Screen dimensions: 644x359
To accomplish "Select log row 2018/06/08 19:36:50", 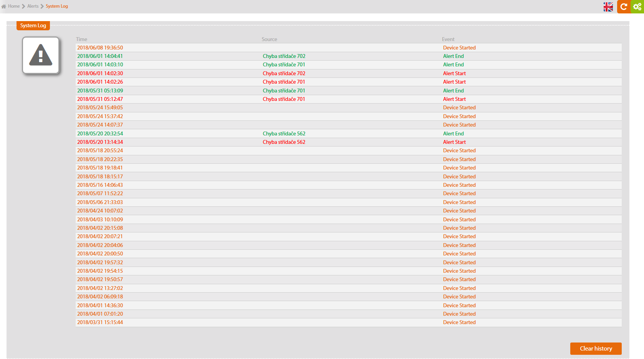I will click(100, 48).
